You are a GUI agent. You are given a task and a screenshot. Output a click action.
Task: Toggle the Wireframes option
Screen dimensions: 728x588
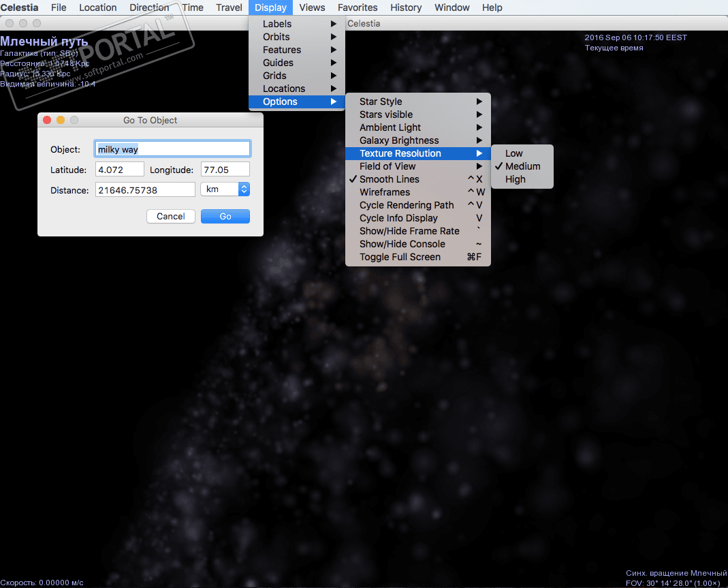click(418, 192)
